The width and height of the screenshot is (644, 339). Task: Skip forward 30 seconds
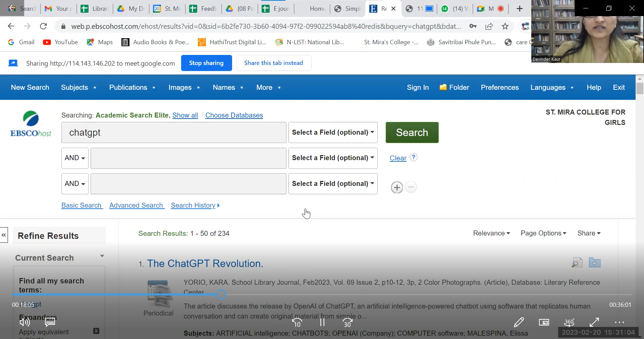point(347,323)
